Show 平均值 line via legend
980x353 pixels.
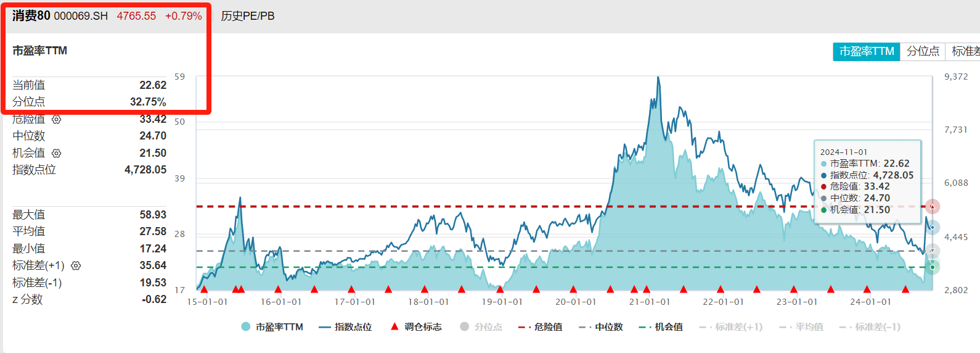coord(801,327)
